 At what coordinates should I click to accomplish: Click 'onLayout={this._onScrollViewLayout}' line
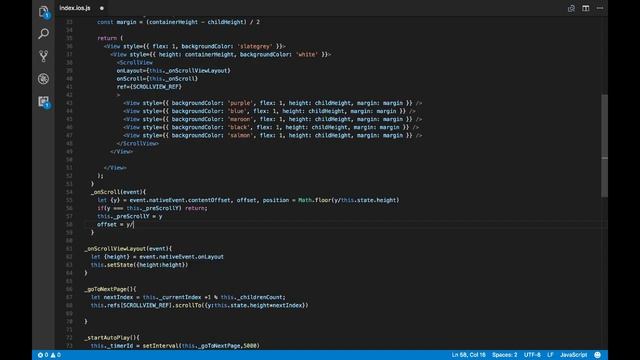pos(173,71)
